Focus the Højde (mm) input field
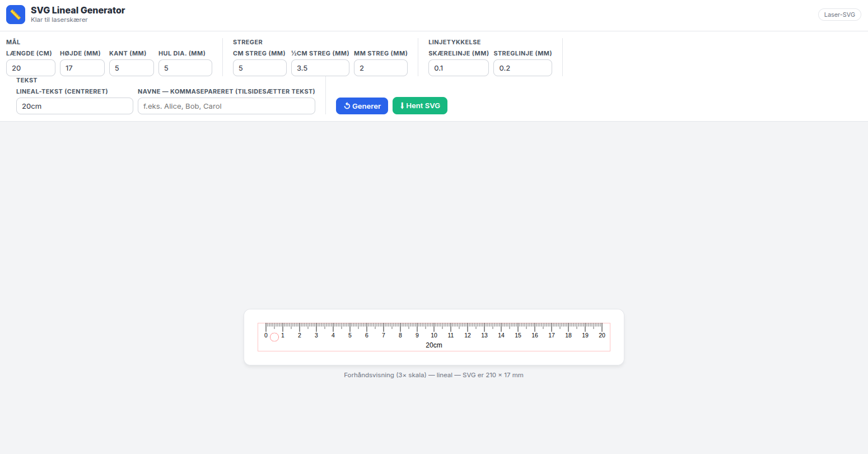Image resolution: width=868 pixels, height=454 pixels. tap(82, 68)
